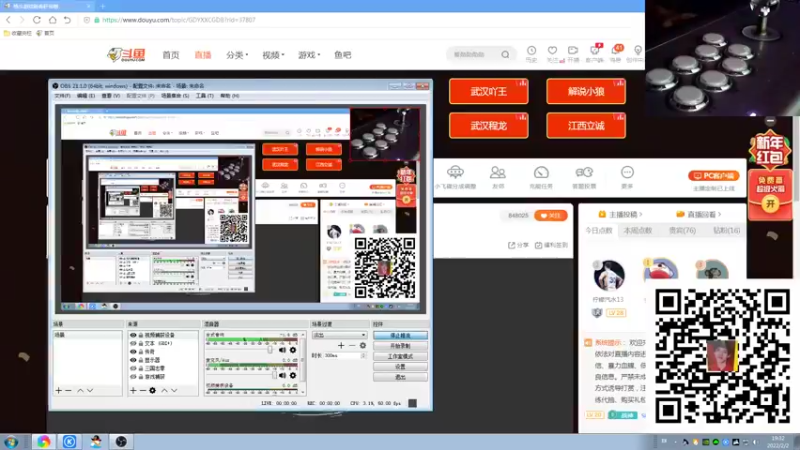Open the followed channels heart icon

(x=552, y=50)
